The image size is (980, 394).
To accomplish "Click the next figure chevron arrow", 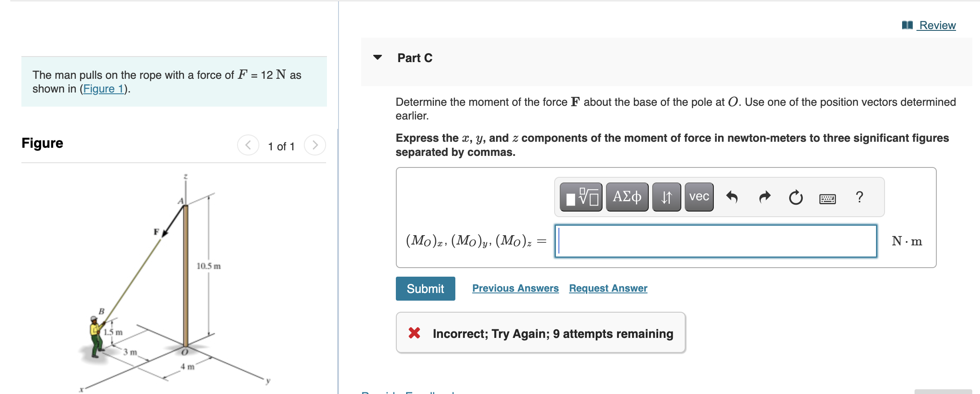I will coord(315,145).
